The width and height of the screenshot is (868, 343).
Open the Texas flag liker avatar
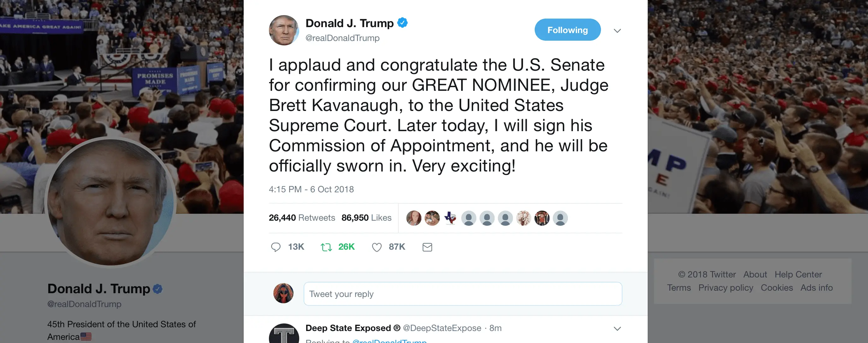coord(450,218)
